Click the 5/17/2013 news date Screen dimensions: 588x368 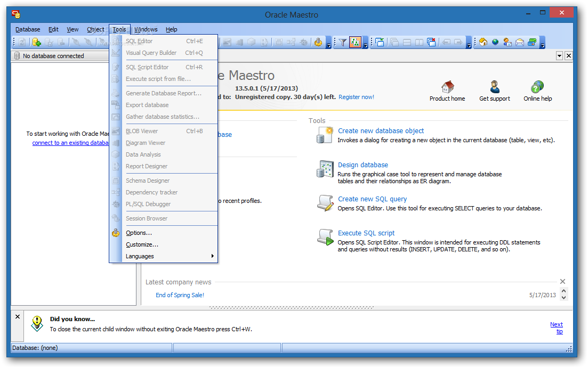click(x=542, y=295)
